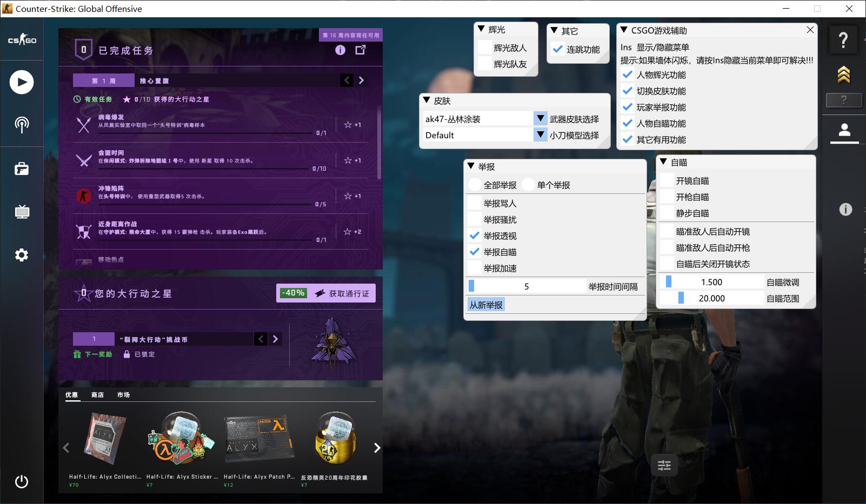Switch to the 市场 tab
Image resolution: width=866 pixels, height=504 pixels.
coord(123,395)
